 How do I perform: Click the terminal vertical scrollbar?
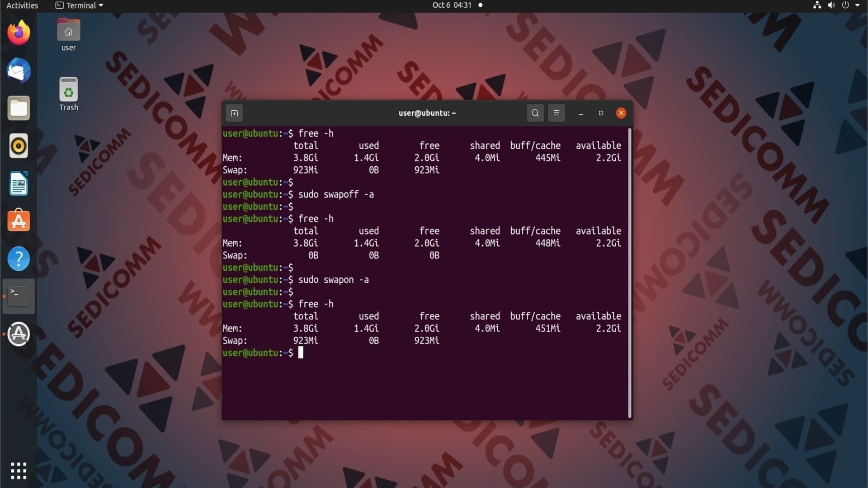point(629,273)
